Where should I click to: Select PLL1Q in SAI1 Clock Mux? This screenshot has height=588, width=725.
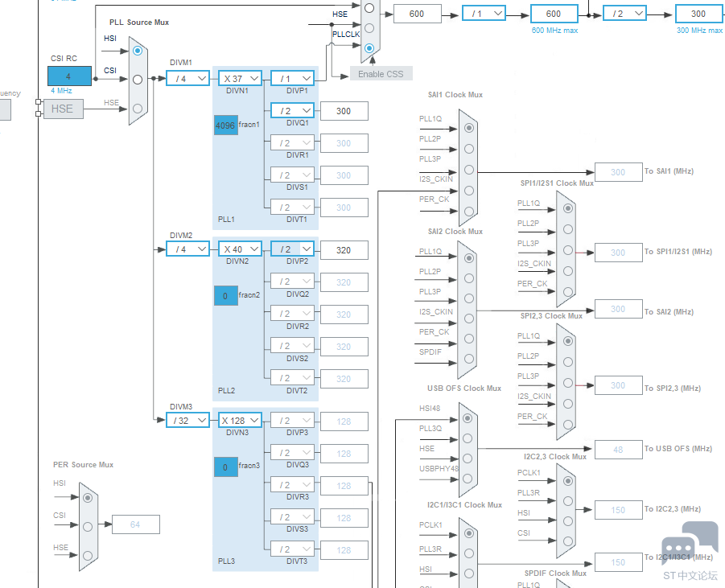point(469,128)
